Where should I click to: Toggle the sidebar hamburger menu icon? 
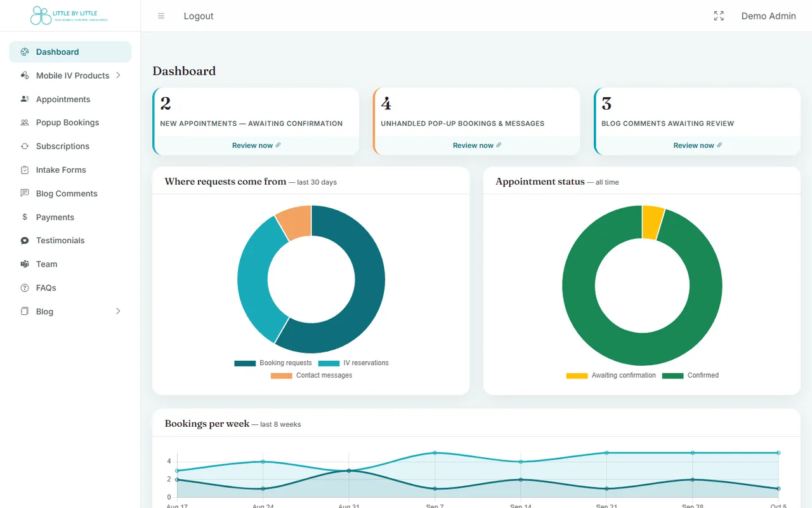click(161, 16)
